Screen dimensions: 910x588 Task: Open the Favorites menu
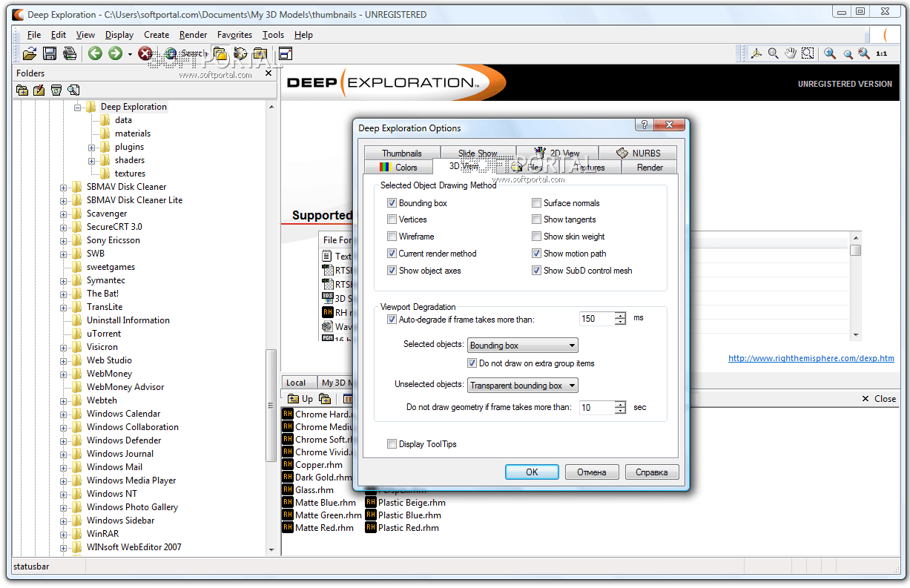(234, 35)
